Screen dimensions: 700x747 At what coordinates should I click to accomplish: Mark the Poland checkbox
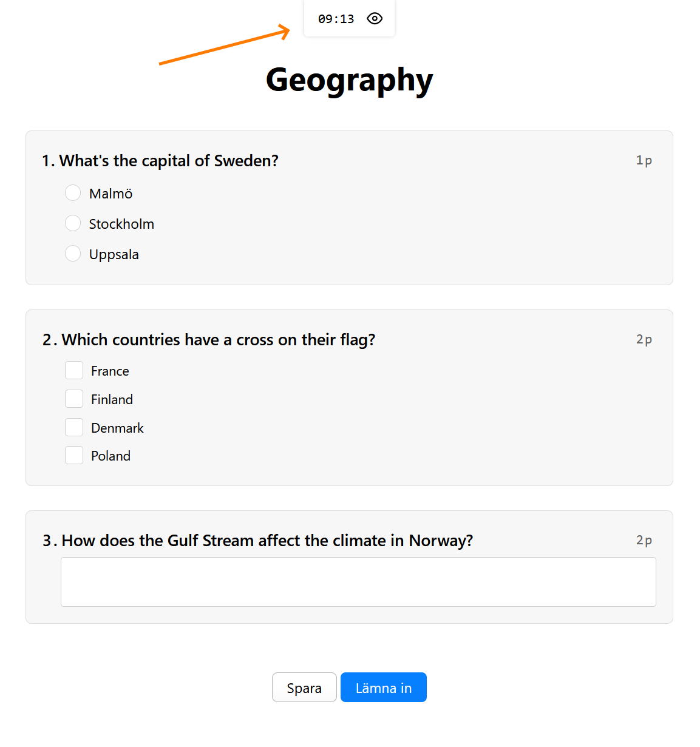pos(74,455)
